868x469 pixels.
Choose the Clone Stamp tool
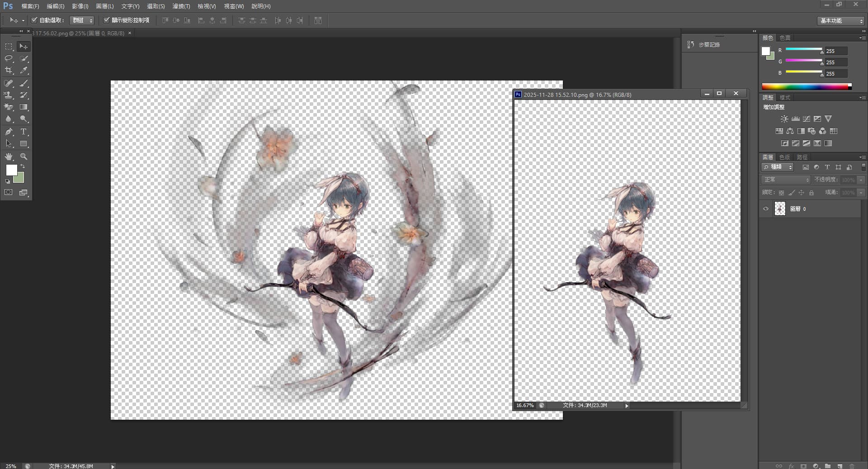click(x=9, y=95)
